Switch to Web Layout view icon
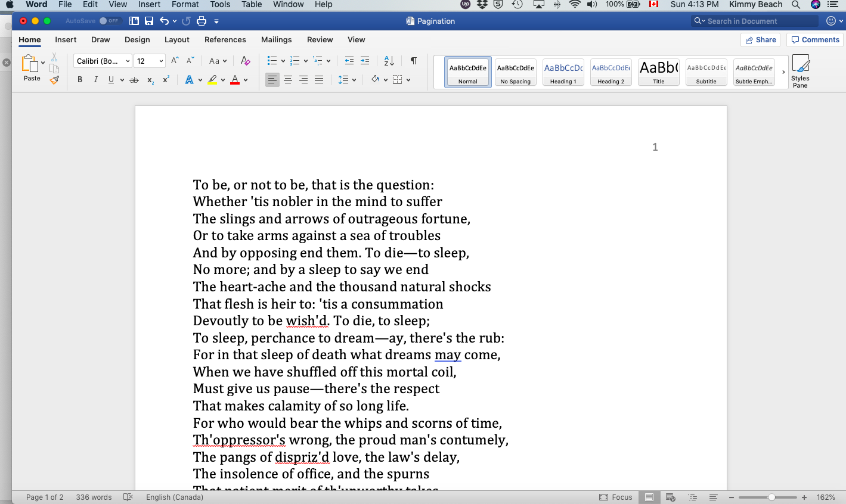This screenshot has width=846, height=504. tap(671, 497)
